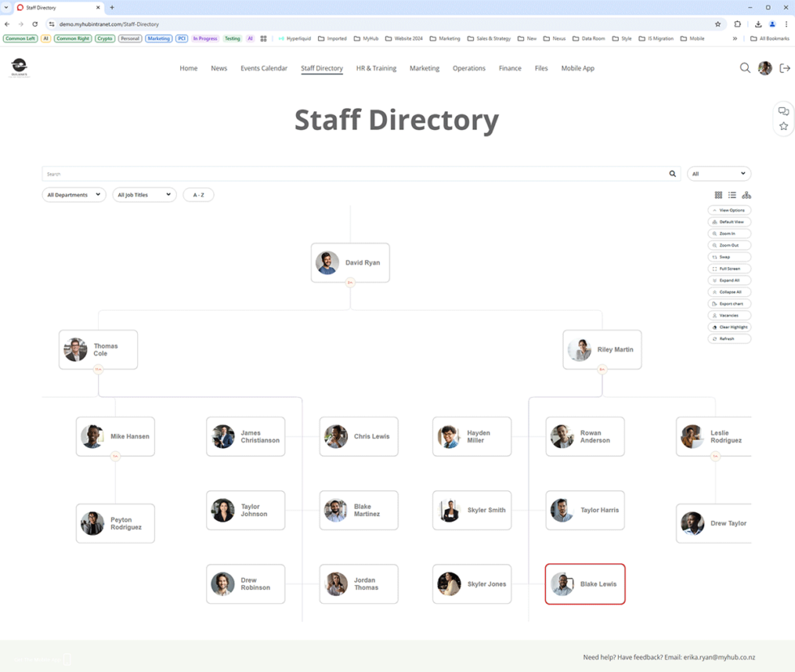Open the All Job Titles dropdown
Viewport: 795px width, 672px height.
point(144,195)
